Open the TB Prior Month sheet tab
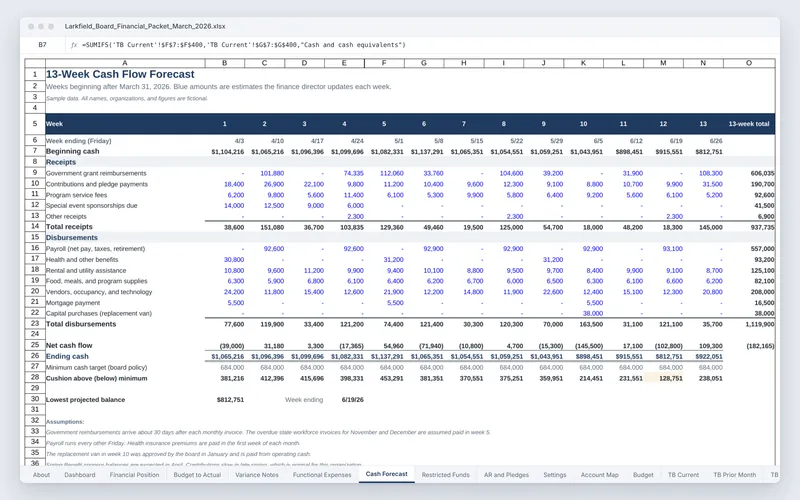 click(734, 475)
